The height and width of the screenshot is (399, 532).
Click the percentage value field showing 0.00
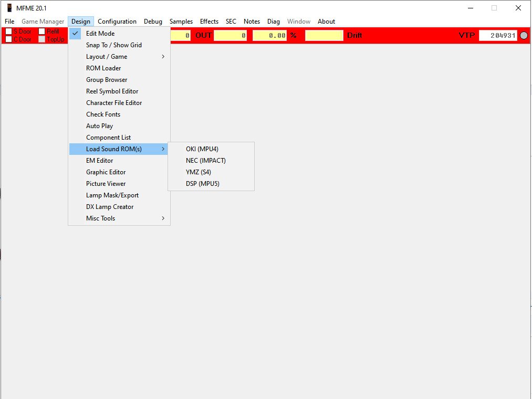click(x=270, y=35)
